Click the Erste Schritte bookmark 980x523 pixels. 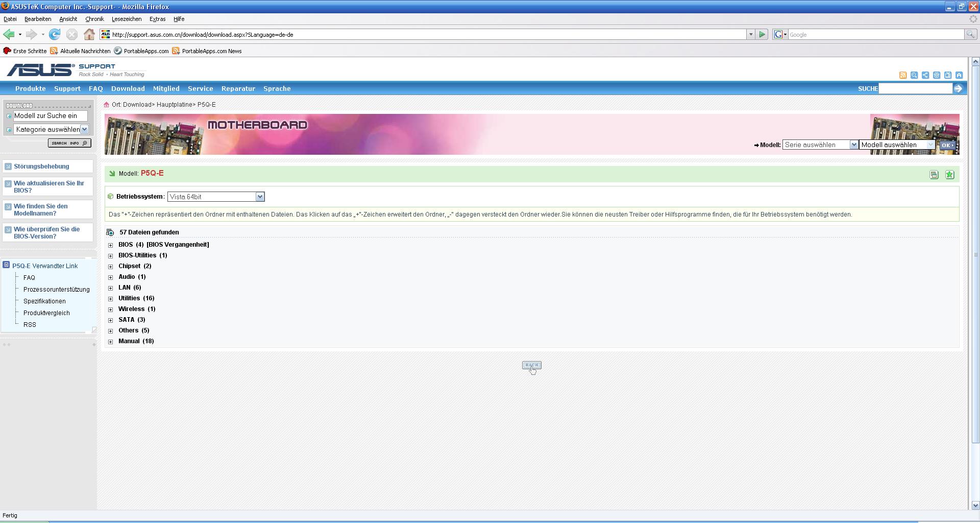[x=25, y=51]
